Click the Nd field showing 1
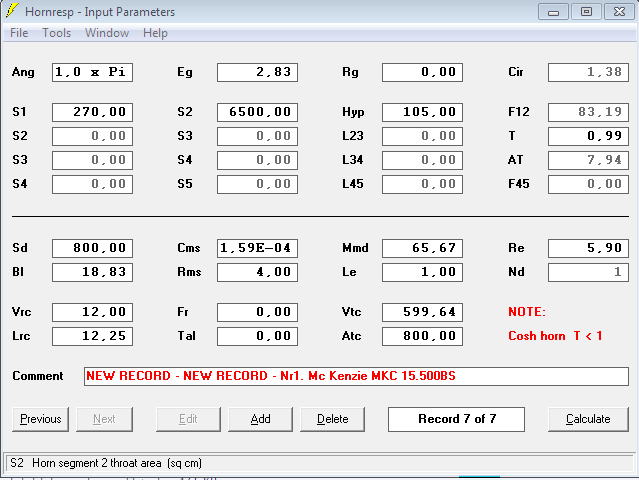The height and width of the screenshot is (480, 639). pos(588,273)
